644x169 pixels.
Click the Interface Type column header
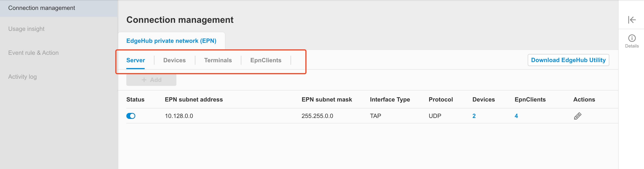click(390, 99)
